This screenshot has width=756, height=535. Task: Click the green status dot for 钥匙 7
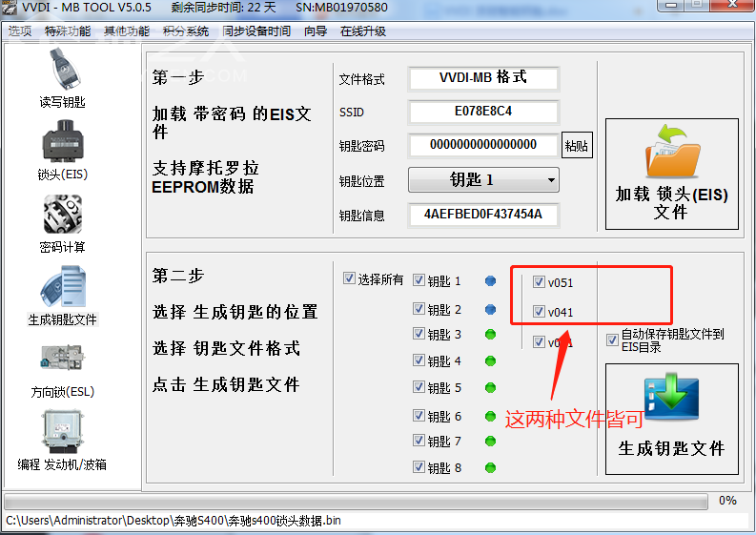490,441
